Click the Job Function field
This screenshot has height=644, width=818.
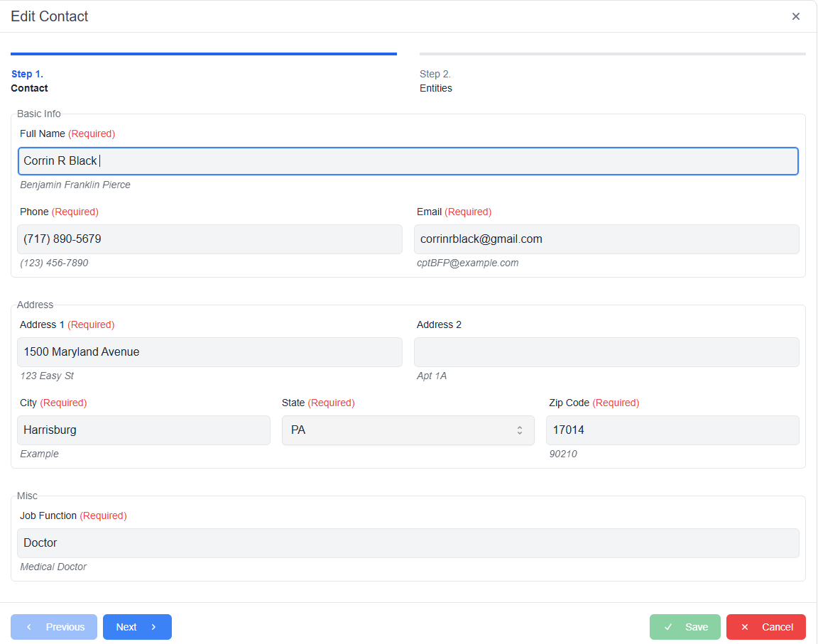tap(408, 543)
